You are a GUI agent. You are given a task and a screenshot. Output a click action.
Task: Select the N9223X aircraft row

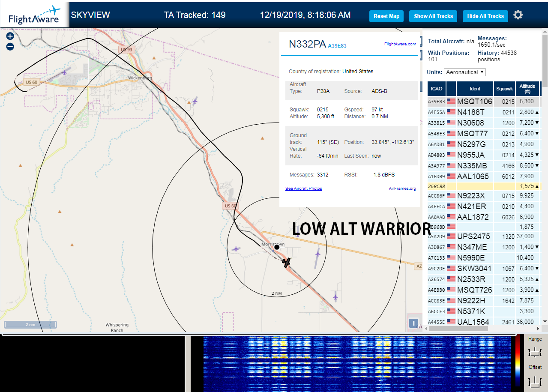(x=484, y=196)
